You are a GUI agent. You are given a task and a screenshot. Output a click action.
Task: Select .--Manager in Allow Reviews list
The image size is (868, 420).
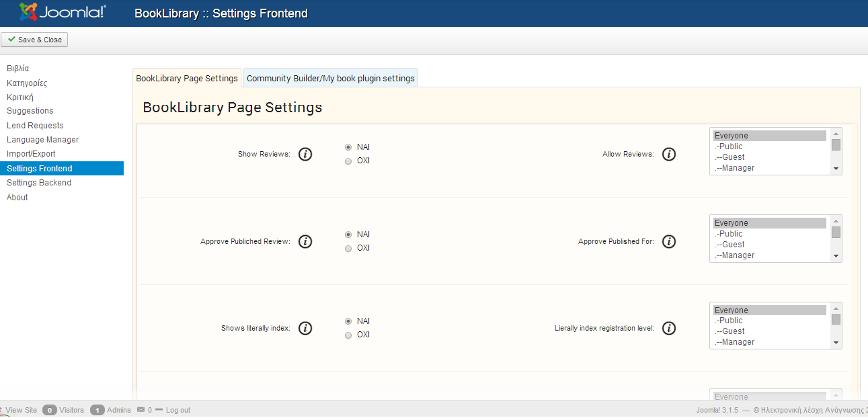point(770,168)
